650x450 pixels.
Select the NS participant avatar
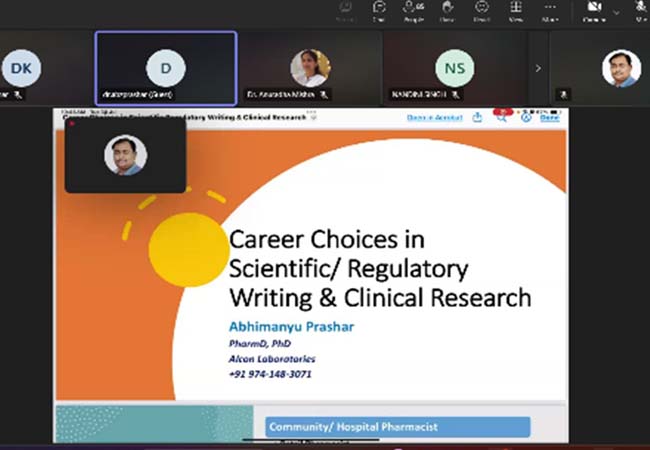coord(455,68)
